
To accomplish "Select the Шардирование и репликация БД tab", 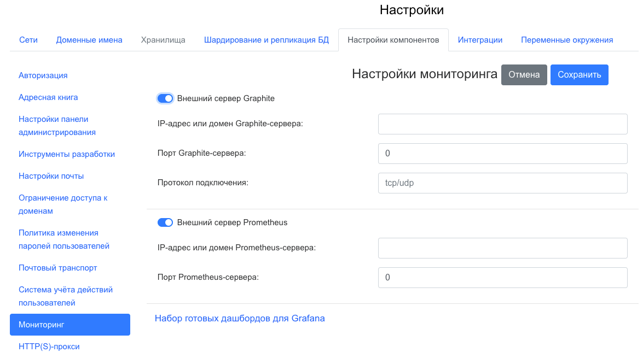I will point(267,40).
